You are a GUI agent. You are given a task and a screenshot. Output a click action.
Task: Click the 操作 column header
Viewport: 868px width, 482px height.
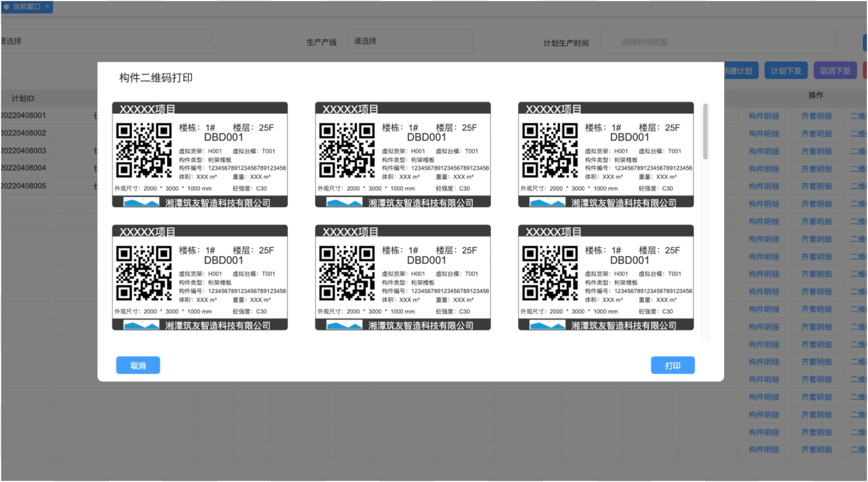click(x=816, y=95)
